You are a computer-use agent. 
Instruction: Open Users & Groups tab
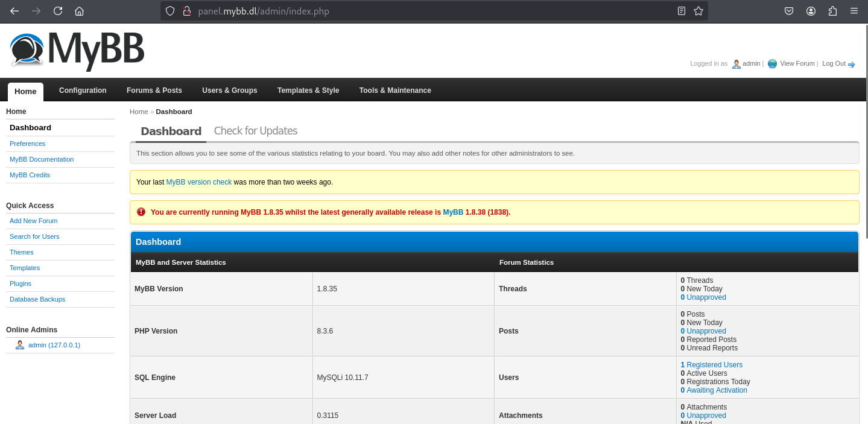pyautogui.click(x=230, y=90)
